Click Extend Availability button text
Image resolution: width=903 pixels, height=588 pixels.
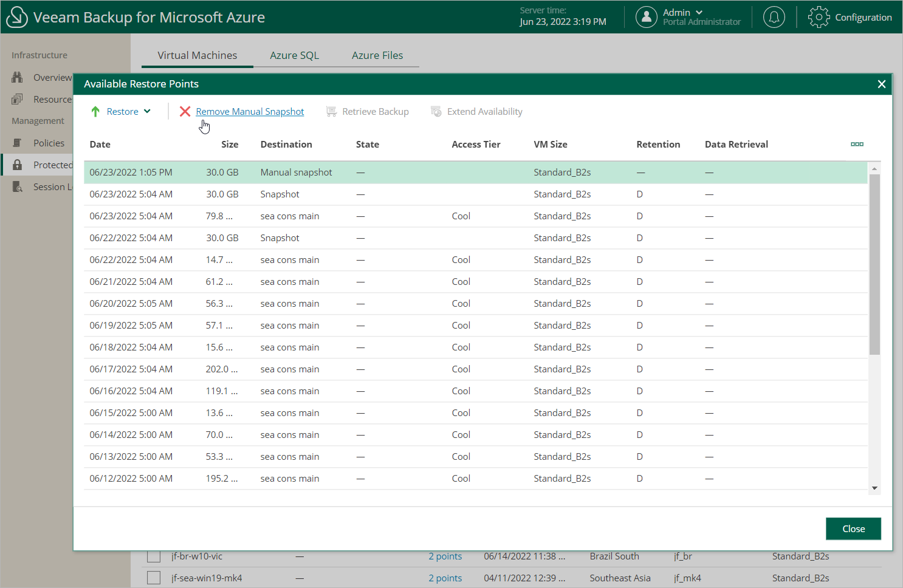(485, 112)
